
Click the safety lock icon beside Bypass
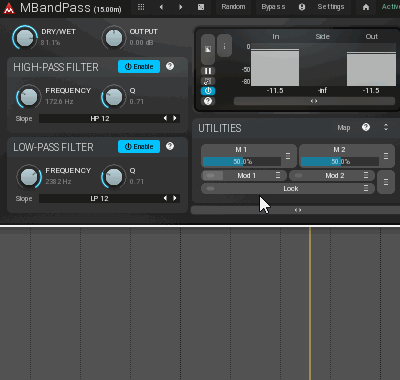tap(302, 7)
